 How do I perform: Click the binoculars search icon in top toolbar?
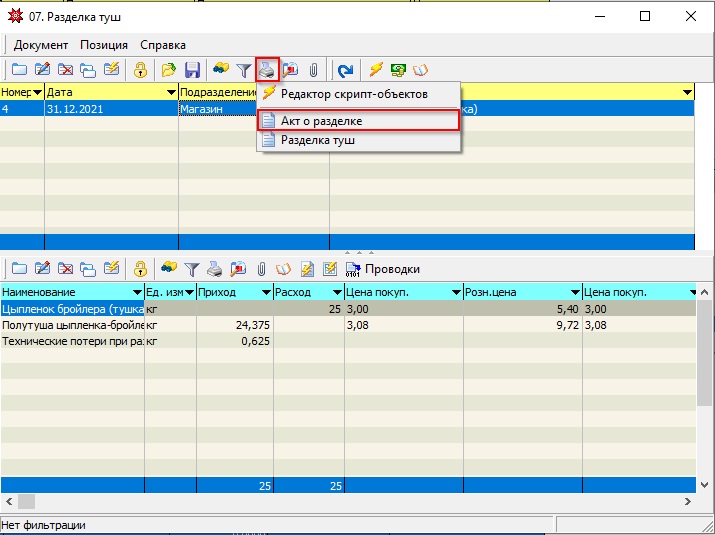pos(221,70)
